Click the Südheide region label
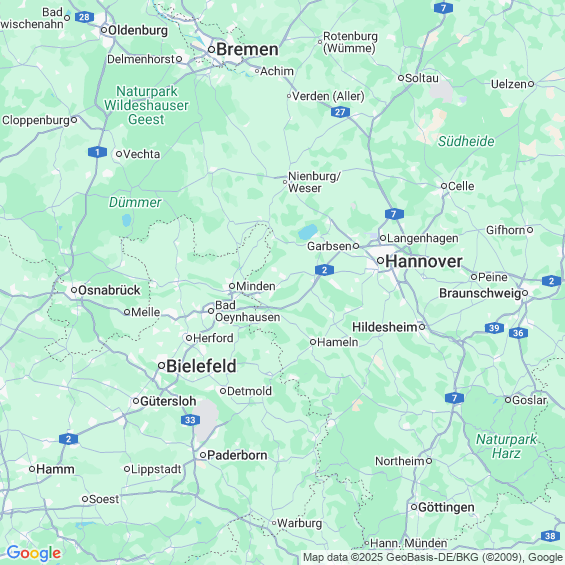 pyautogui.click(x=466, y=141)
